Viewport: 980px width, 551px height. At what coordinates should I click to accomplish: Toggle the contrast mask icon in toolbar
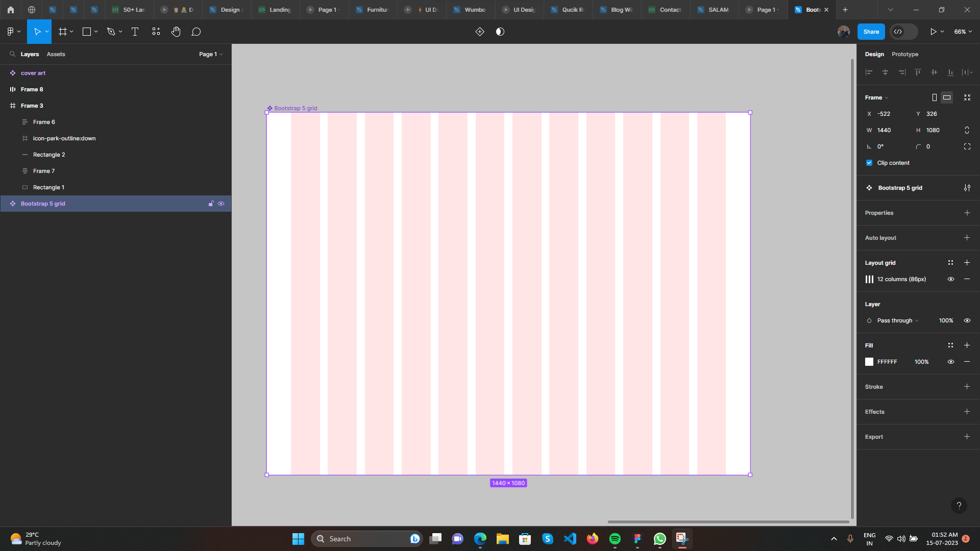click(x=500, y=32)
